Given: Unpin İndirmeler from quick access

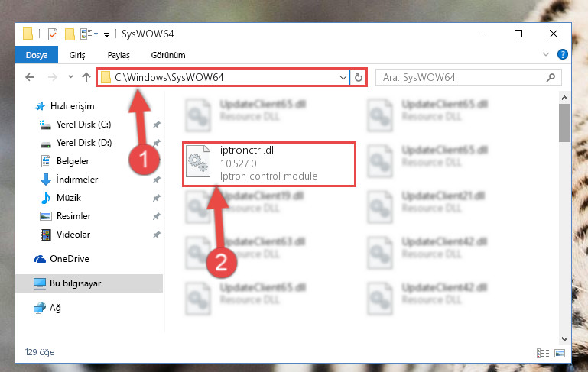Looking at the screenshot, I should pos(157,180).
